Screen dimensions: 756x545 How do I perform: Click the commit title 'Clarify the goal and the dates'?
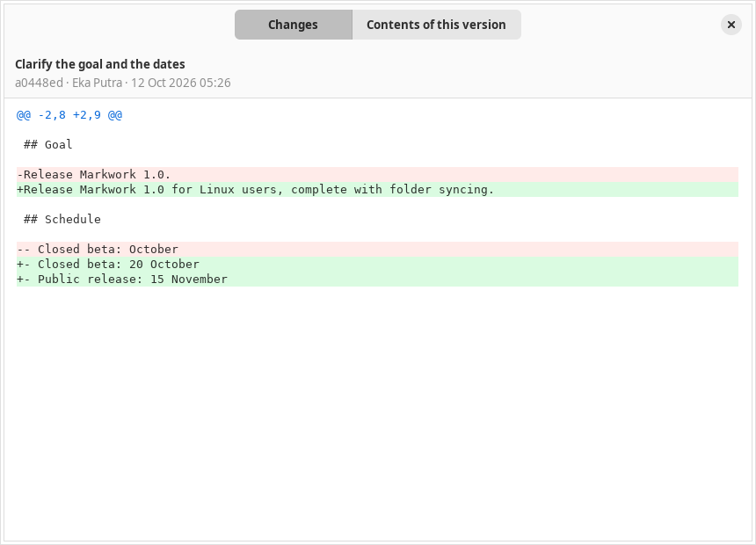click(100, 64)
